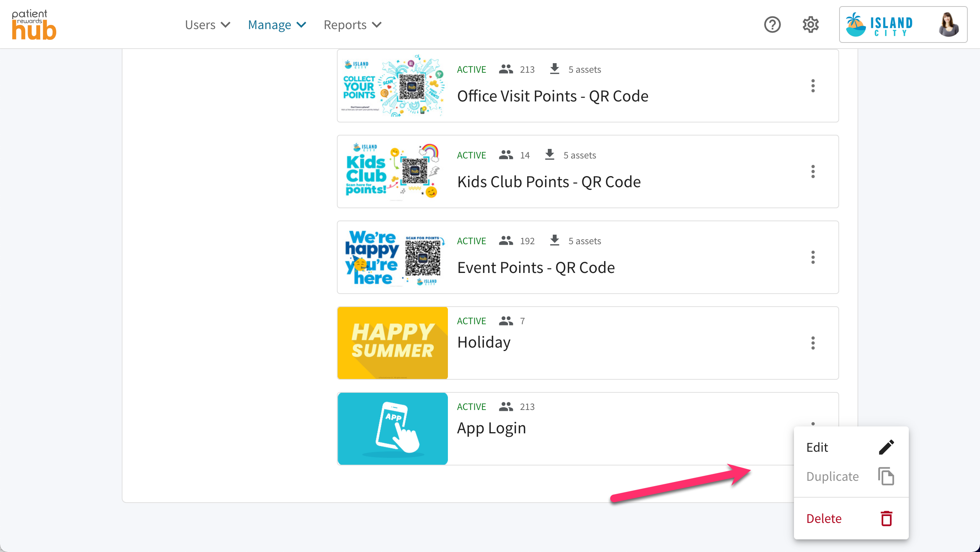Viewport: 980px width, 552px height.
Task: Select Duplicate from the context menu
Action: [851, 476]
